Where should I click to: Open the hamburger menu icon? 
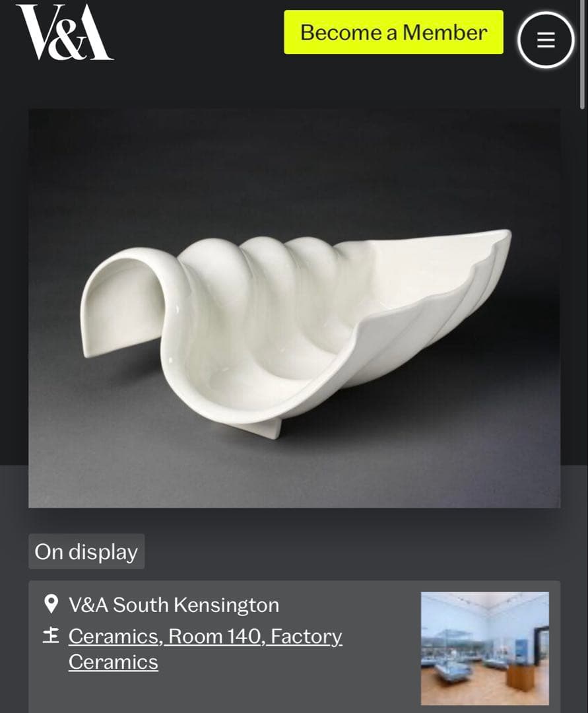546,40
